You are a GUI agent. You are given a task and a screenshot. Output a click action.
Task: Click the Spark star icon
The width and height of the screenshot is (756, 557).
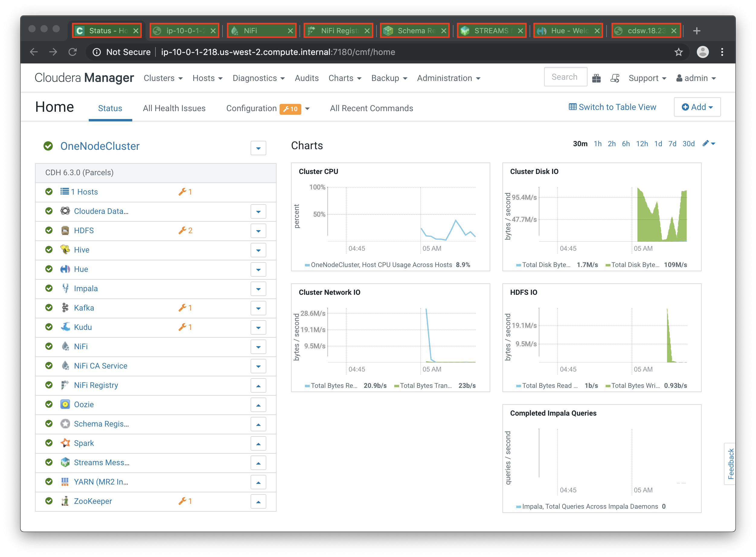point(65,443)
